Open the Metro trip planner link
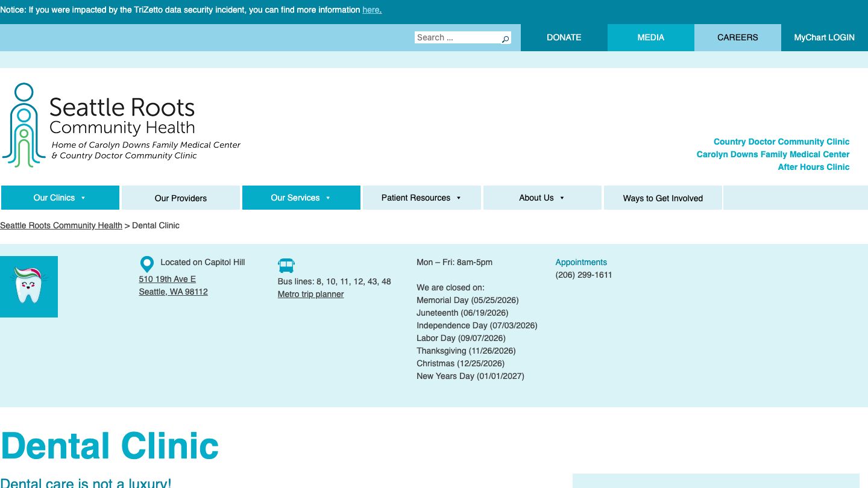Viewport: 868px width, 488px height. tap(310, 294)
